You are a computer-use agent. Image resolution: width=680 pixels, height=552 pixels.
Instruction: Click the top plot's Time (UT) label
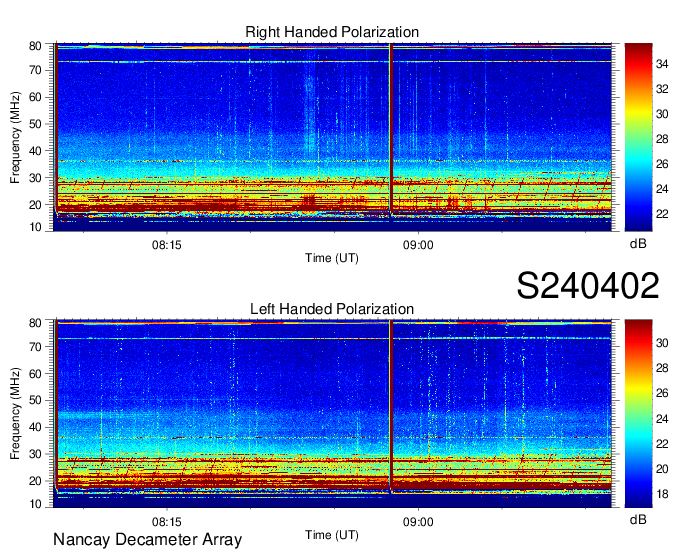[x=332, y=258]
